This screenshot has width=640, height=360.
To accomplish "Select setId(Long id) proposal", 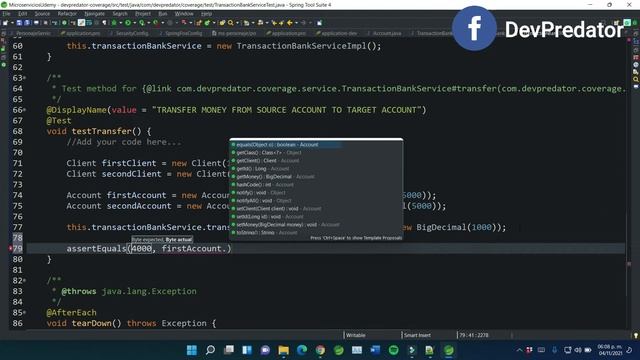I will (316, 216).
